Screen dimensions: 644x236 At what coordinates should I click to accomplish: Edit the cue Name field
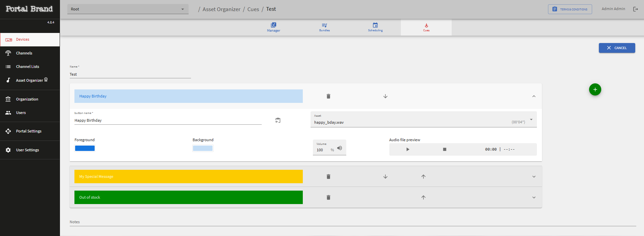click(130, 74)
